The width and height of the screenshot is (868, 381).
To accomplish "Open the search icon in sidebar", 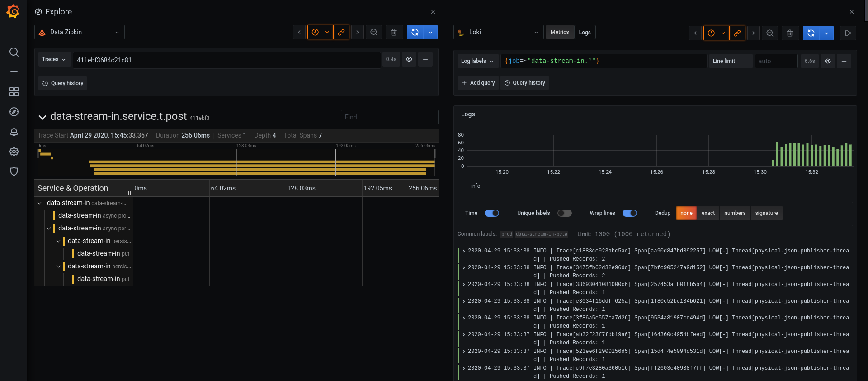I will point(14,52).
